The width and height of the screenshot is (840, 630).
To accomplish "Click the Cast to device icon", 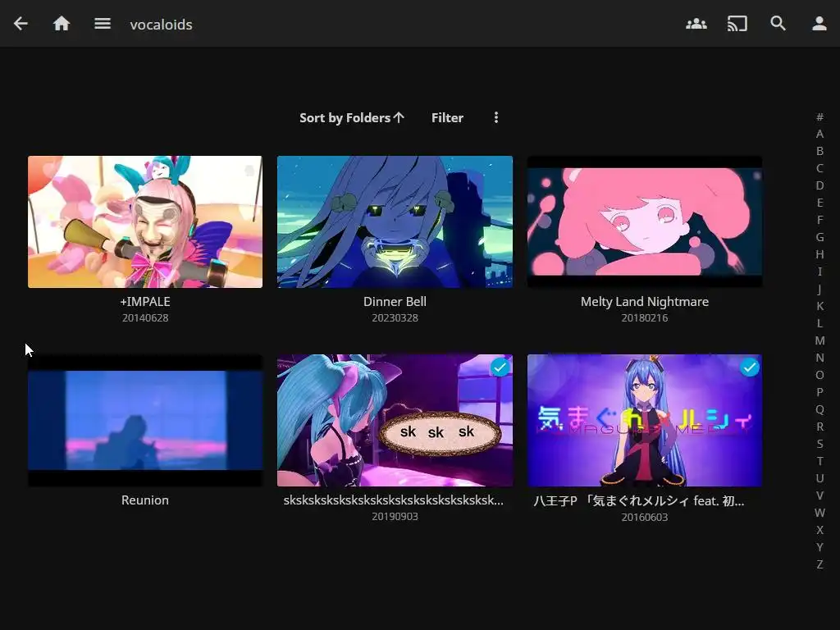I will [x=737, y=24].
